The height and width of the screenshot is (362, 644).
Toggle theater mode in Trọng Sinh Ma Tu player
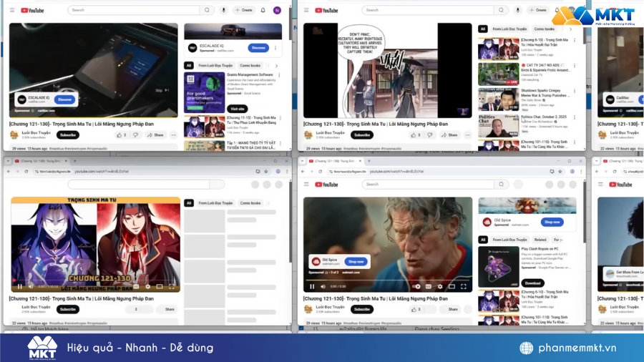pyautogui.click(x=160, y=286)
